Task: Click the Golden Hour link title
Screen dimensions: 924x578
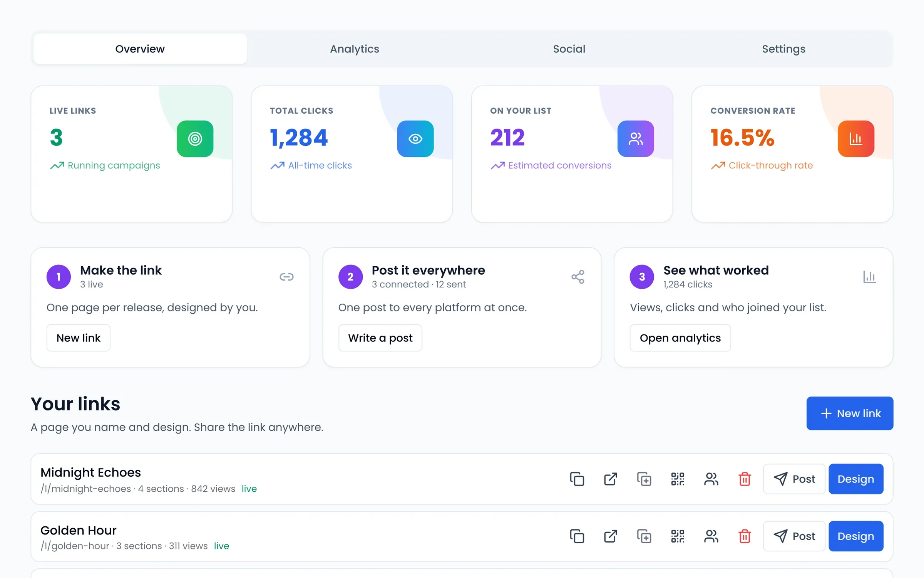Action: [x=79, y=530]
